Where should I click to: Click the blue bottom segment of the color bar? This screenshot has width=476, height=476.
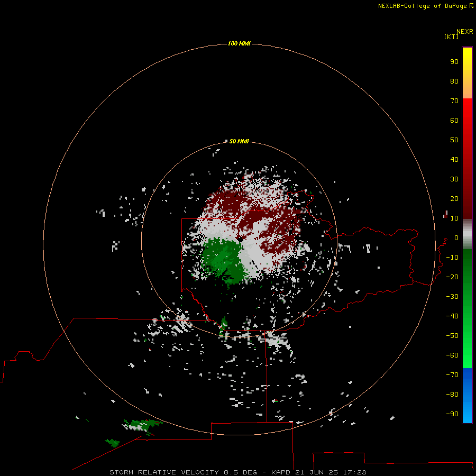[467, 396]
